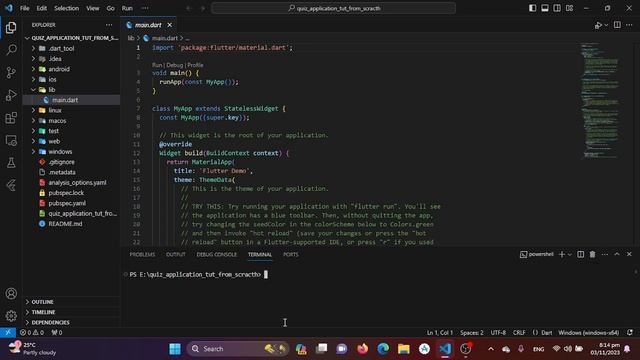
Task: Split the terminal panel
Action: (x=580, y=254)
